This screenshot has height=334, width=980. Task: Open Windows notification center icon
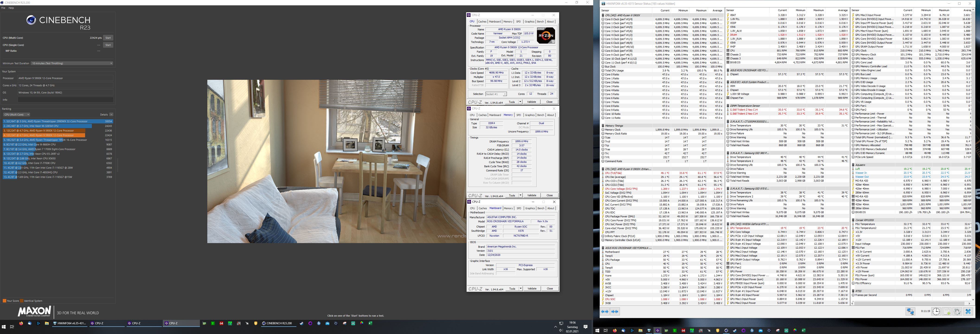coord(586,327)
